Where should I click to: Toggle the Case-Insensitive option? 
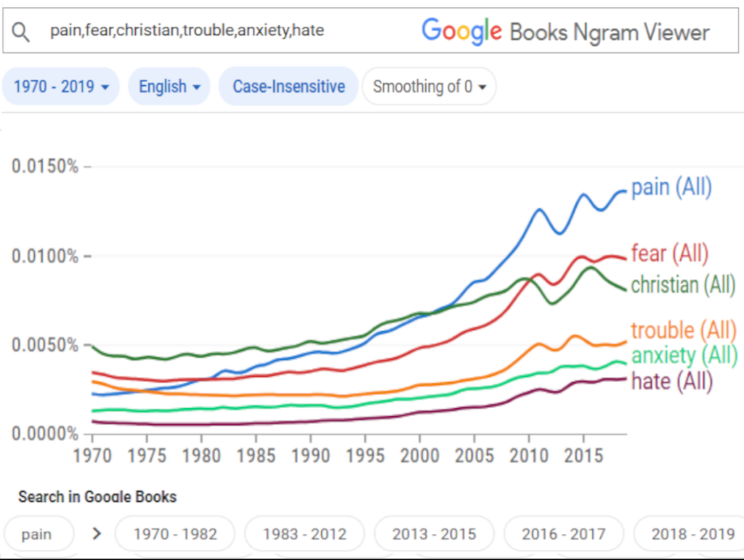pyautogui.click(x=288, y=86)
